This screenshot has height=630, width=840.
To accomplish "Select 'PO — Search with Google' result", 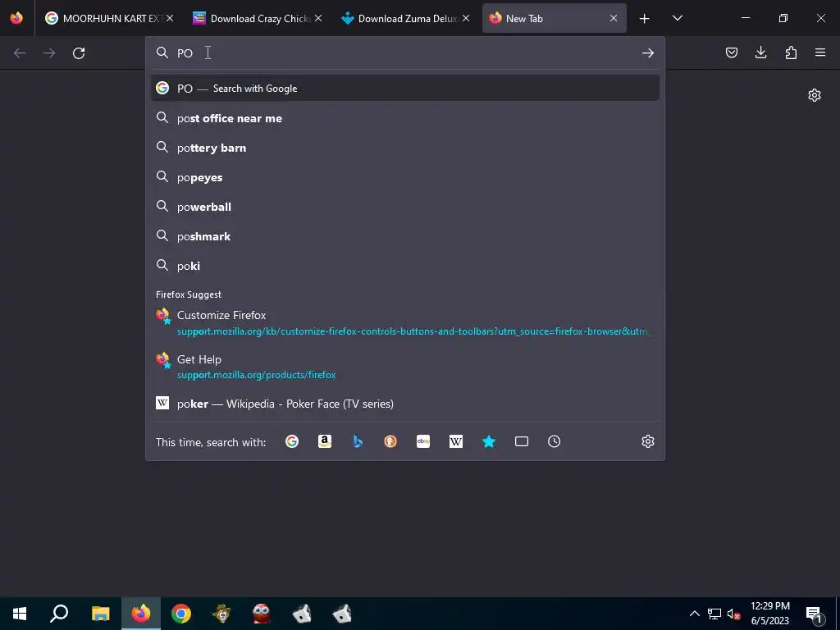I will click(x=405, y=89).
